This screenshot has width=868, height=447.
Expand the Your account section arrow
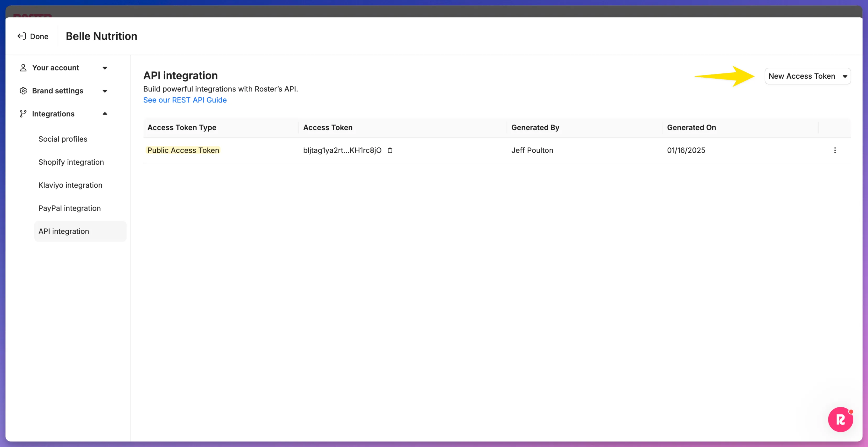[x=105, y=68]
